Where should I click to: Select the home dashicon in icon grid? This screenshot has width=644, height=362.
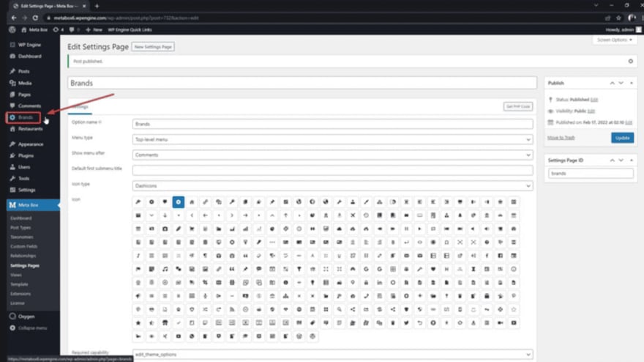coord(192,202)
